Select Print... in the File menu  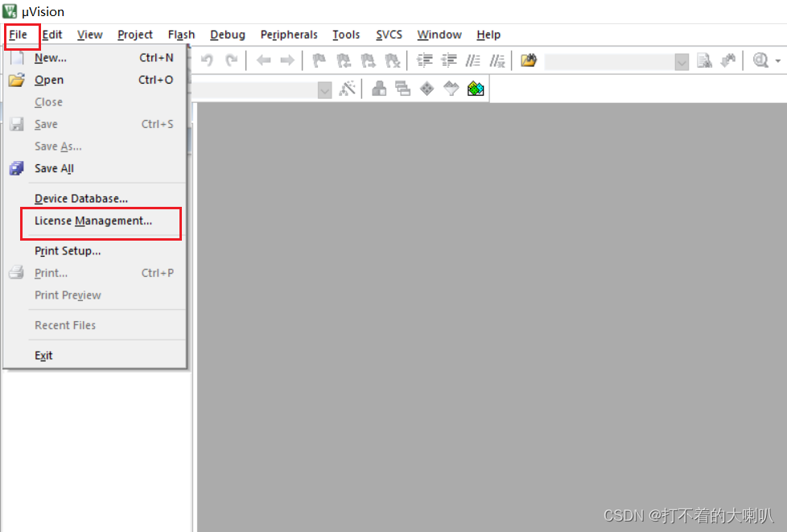point(95,273)
